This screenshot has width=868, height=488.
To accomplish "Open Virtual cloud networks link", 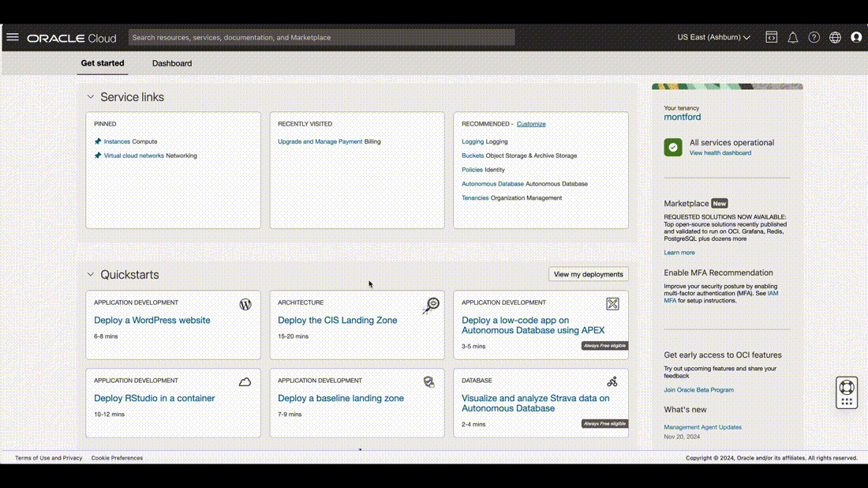I will (x=134, y=156).
